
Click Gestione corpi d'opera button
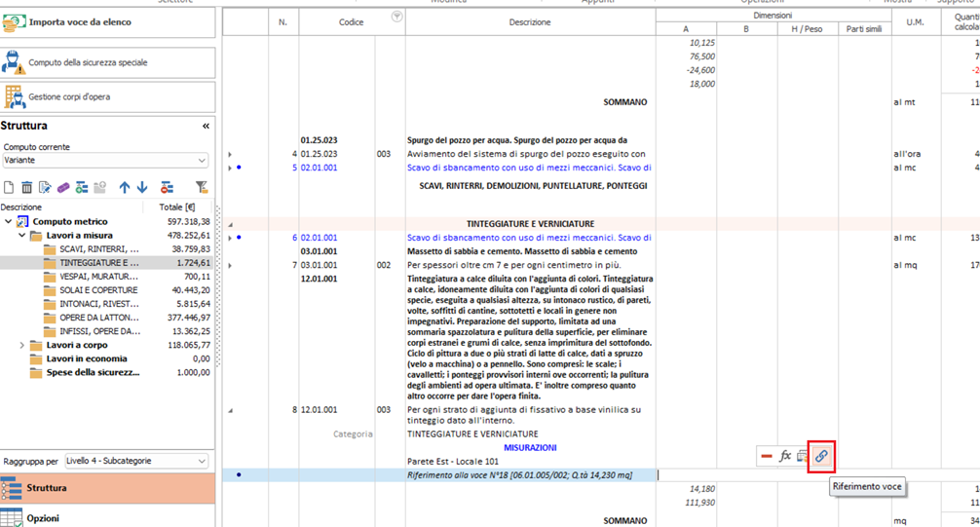(x=107, y=96)
